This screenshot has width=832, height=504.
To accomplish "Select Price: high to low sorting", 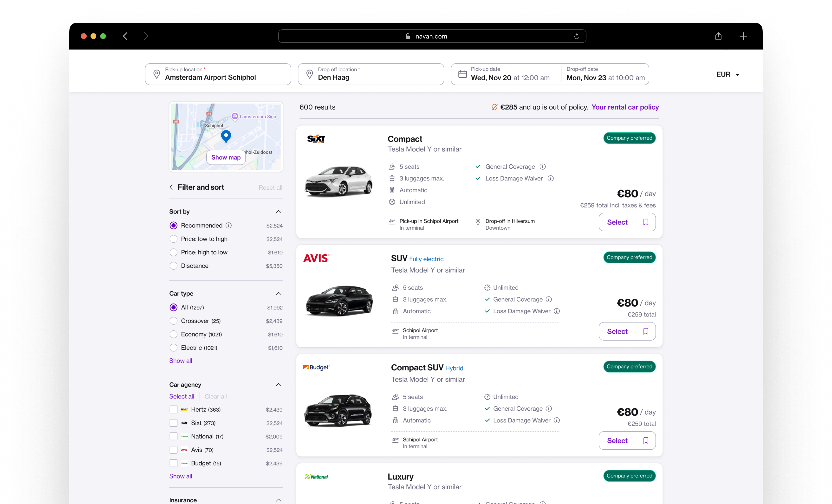I will [x=173, y=252].
